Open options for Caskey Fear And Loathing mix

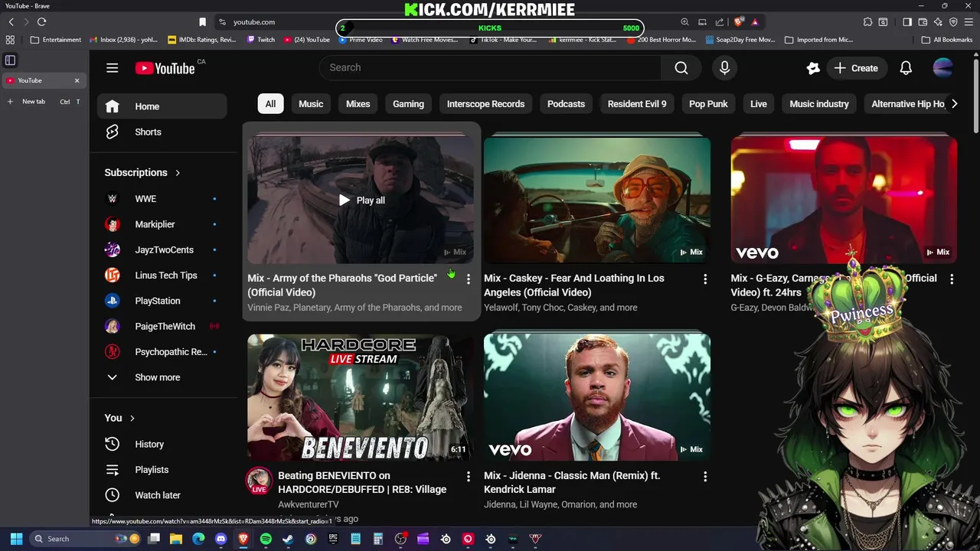705,279
